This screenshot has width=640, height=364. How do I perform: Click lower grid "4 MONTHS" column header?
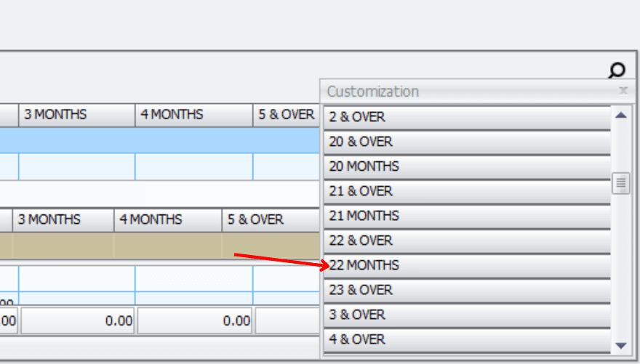pyautogui.click(x=168, y=219)
